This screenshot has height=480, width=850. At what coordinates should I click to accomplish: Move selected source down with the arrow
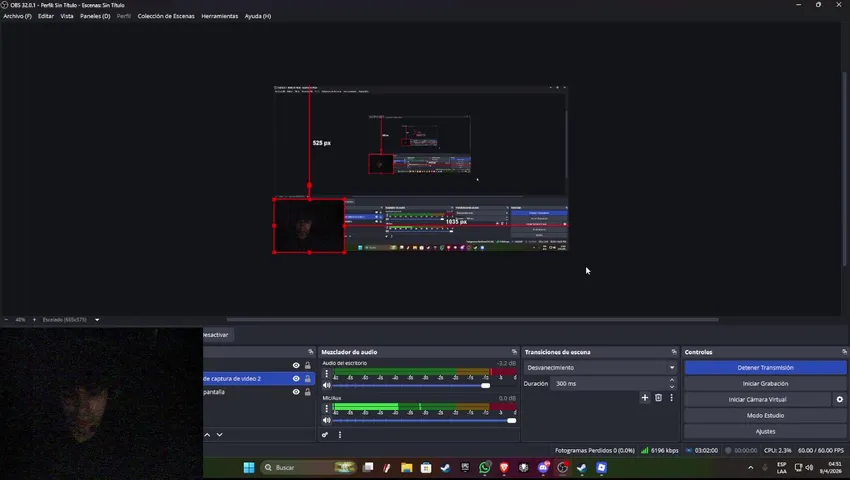(220, 435)
